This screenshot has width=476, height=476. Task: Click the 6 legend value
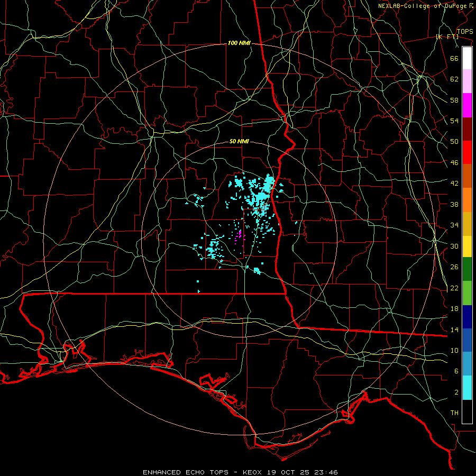coord(456,371)
